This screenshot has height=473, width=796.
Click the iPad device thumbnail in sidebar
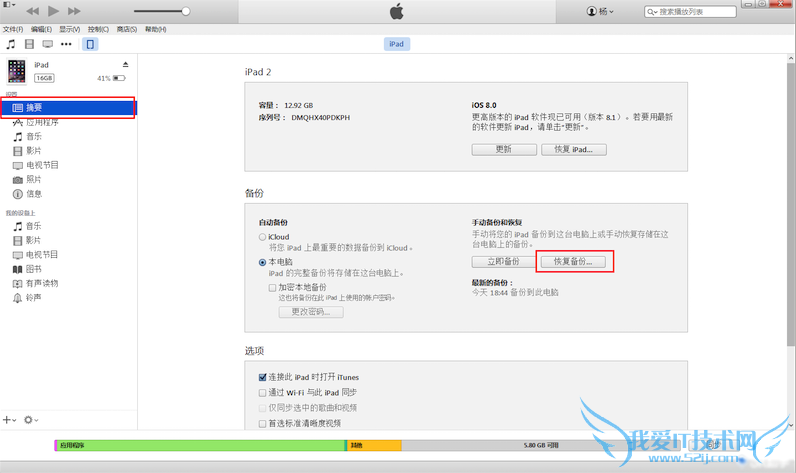point(16,71)
